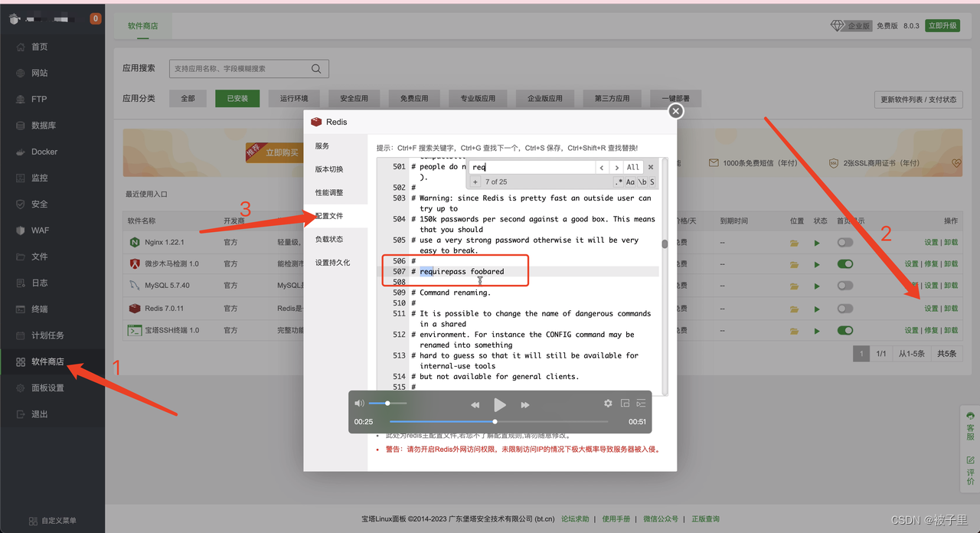Click 修复 link for 微步木马检测 row
This screenshot has width=980, height=533.
pos(931,263)
